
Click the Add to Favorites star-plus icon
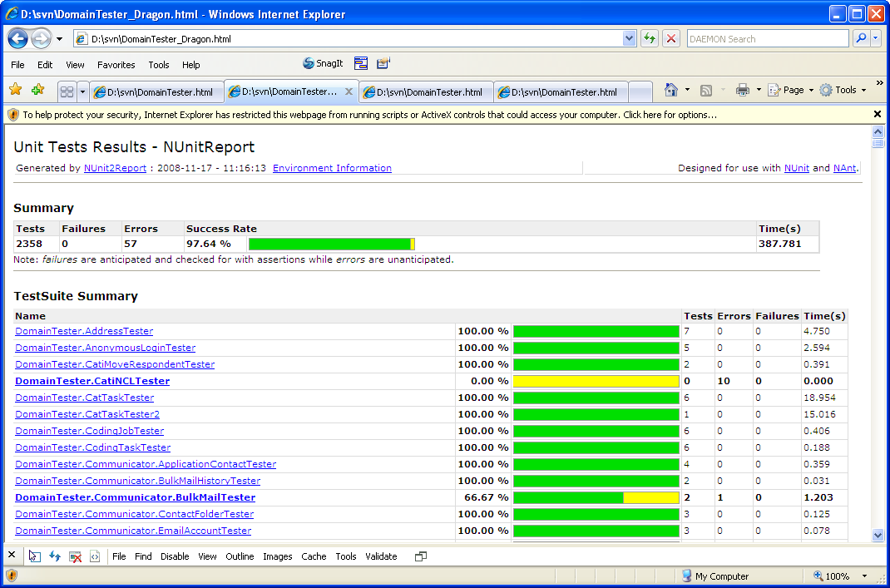(x=37, y=90)
